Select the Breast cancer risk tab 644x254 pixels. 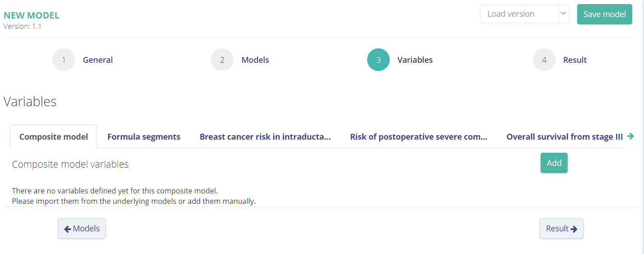(265, 136)
